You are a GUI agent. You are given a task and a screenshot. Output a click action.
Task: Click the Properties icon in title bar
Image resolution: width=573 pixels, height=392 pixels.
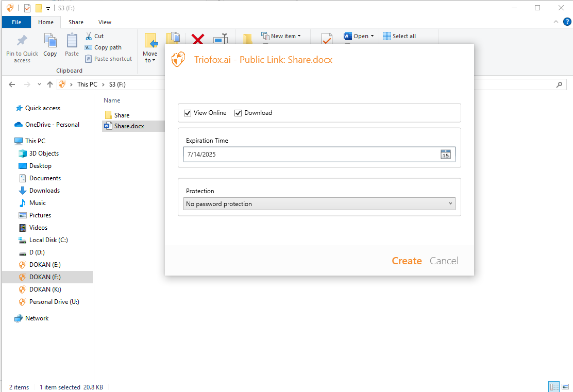click(x=27, y=8)
